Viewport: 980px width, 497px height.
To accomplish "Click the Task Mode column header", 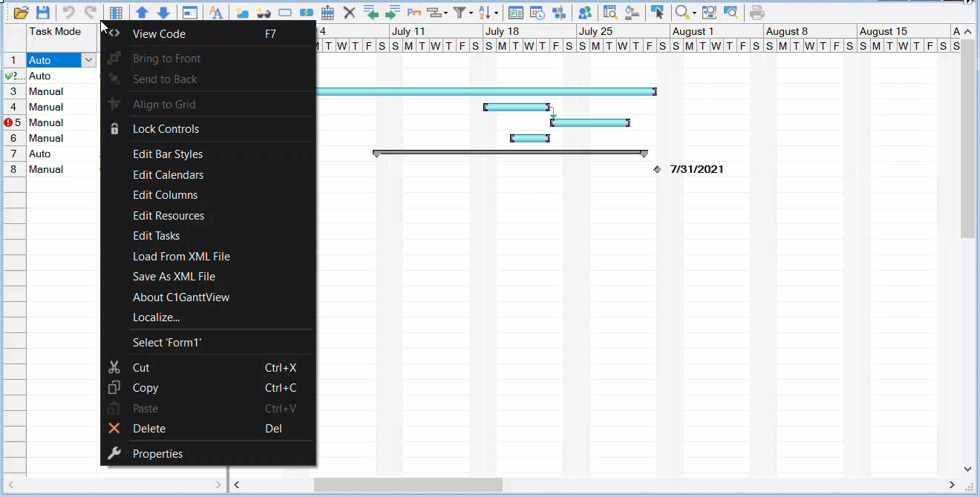I will [55, 32].
